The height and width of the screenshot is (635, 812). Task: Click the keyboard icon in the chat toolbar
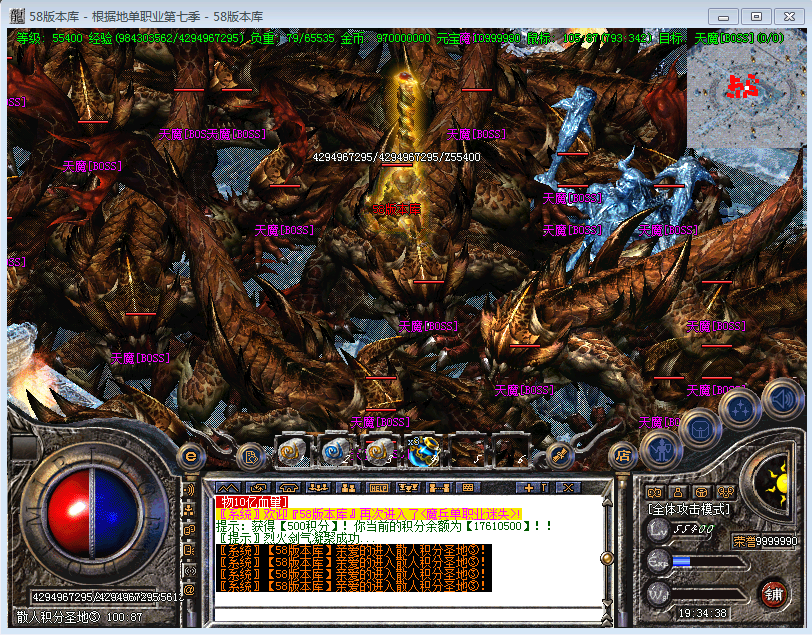(x=468, y=487)
